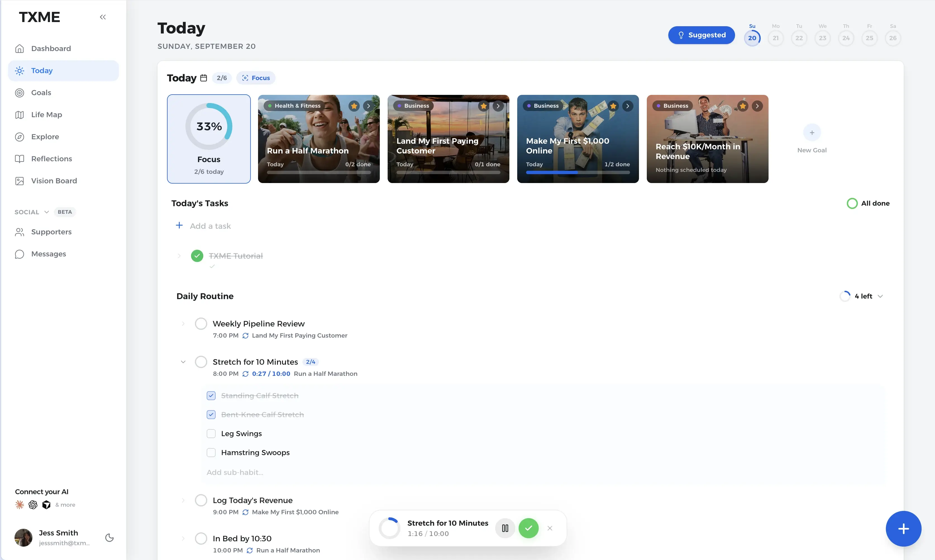This screenshot has height=560, width=935.
Task: Open Vision Board in the sidebar
Action: pyautogui.click(x=63, y=181)
